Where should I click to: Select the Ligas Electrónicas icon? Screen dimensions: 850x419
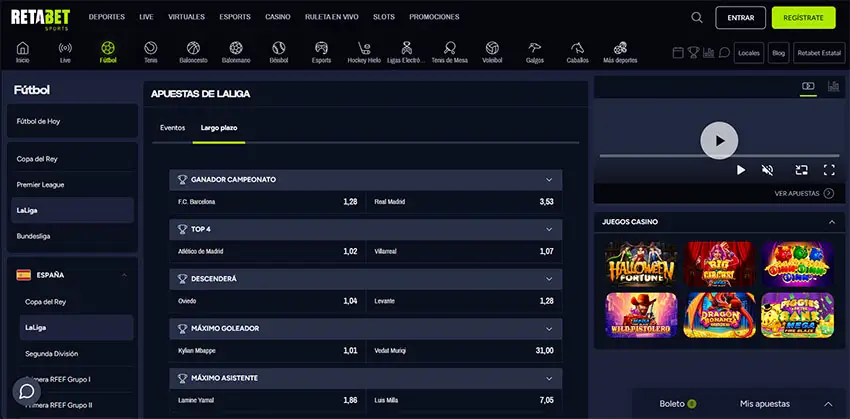[x=407, y=48]
